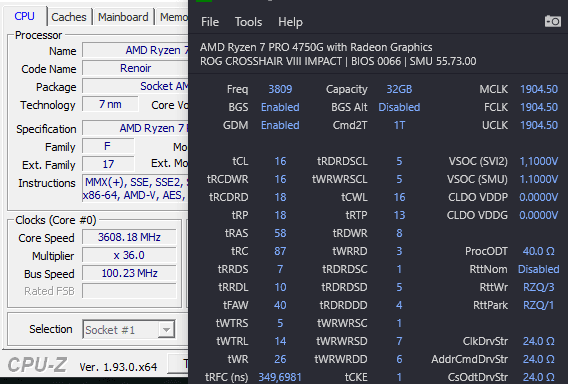This screenshot has width=568, height=384.
Task: Click the tRAS value 58
Action: pyautogui.click(x=280, y=233)
